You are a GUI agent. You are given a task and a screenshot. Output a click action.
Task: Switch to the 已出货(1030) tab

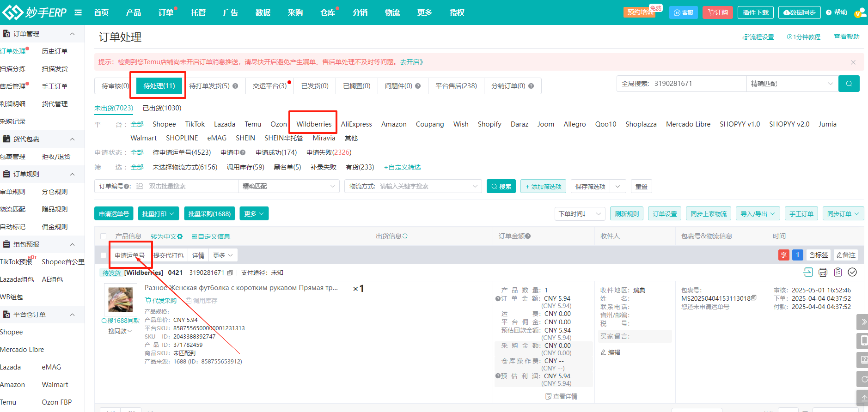point(162,108)
